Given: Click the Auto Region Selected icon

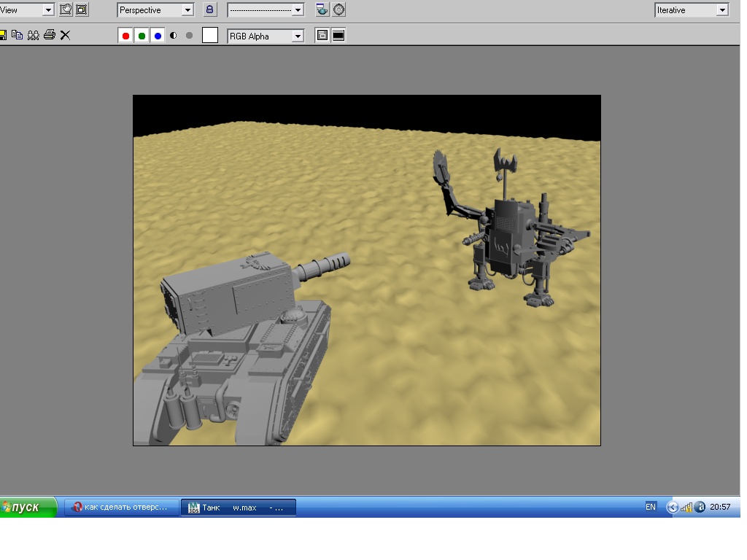Looking at the screenshot, I should pyautogui.click(x=82, y=9).
